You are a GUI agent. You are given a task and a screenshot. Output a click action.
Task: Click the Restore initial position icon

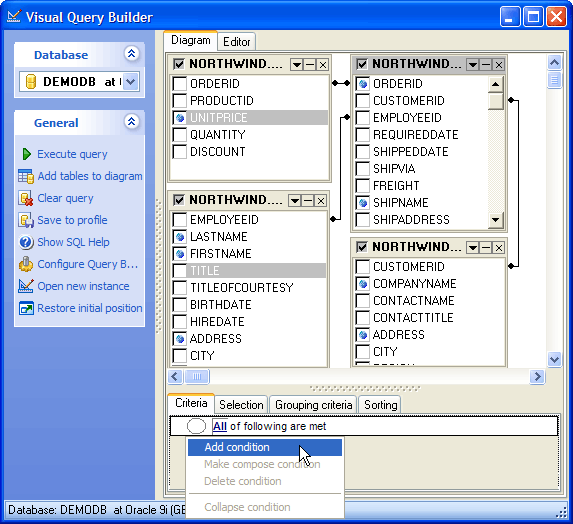tap(26, 308)
